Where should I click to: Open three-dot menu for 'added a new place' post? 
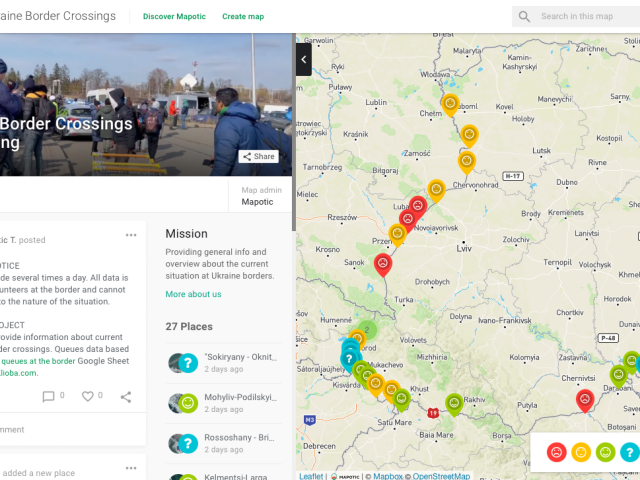[131, 468]
